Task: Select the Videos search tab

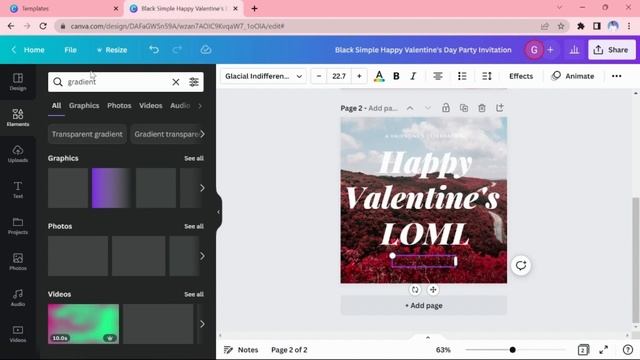Action: pyautogui.click(x=151, y=106)
